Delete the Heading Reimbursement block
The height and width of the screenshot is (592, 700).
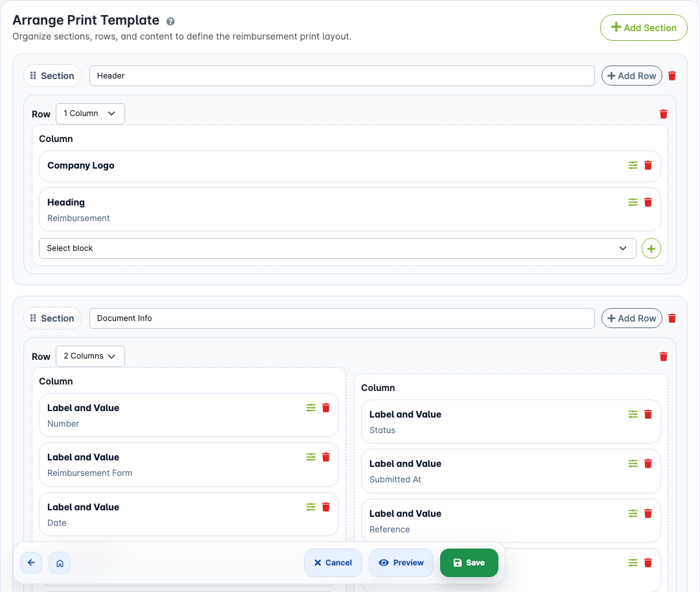pyautogui.click(x=648, y=202)
